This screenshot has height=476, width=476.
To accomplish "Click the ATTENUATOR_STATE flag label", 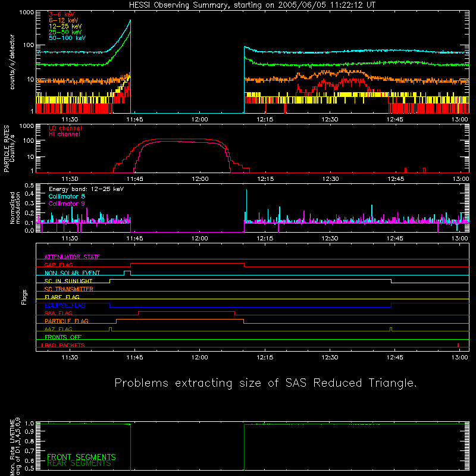I will [72, 257].
